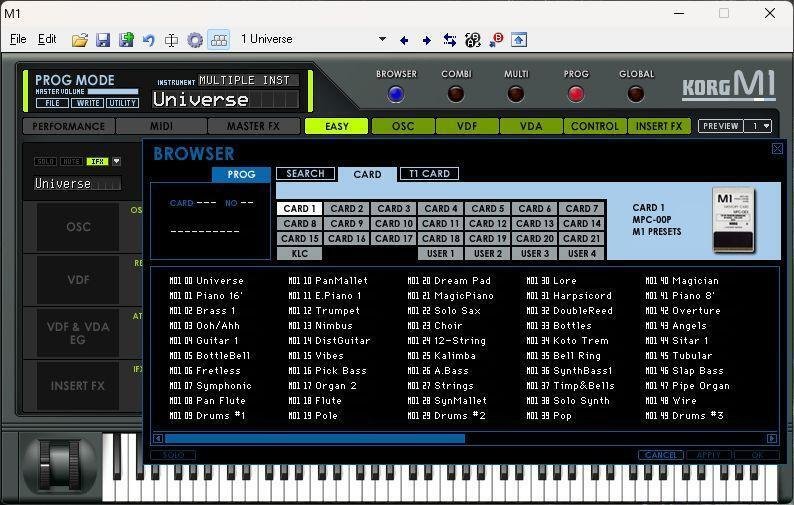Select the T1 CARD browser tab
The image size is (794, 505).
click(x=429, y=174)
